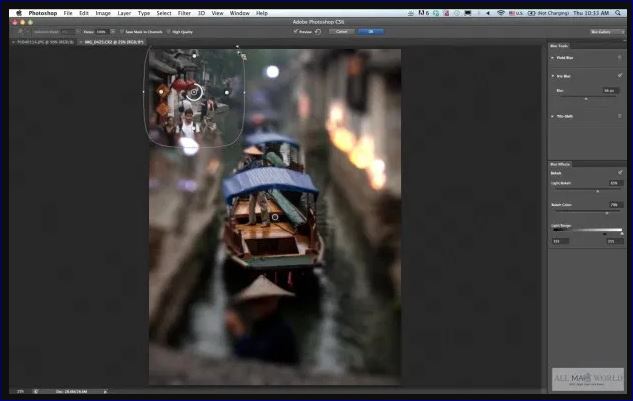Select the Blur Effects panel tab
Viewport: 633px width, 401px height.
tap(560, 164)
